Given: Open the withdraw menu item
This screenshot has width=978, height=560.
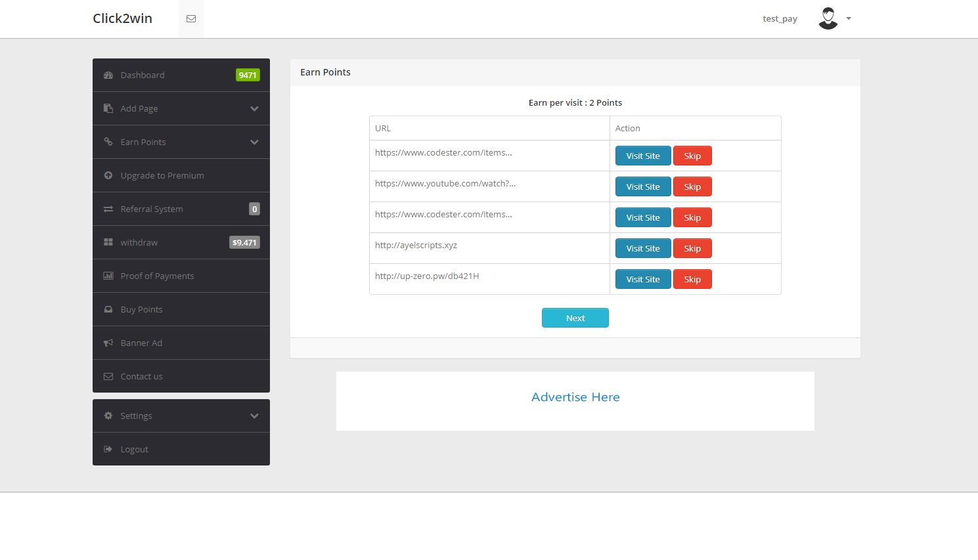Looking at the screenshot, I should click(181, 243).
